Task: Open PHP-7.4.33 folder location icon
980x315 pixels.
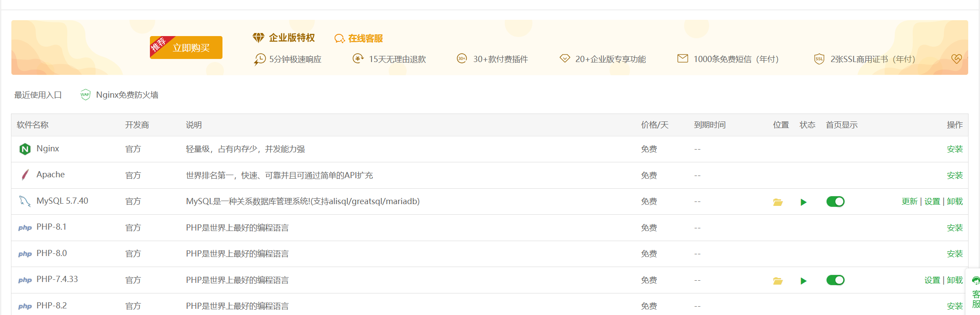Action: [778, 281]
